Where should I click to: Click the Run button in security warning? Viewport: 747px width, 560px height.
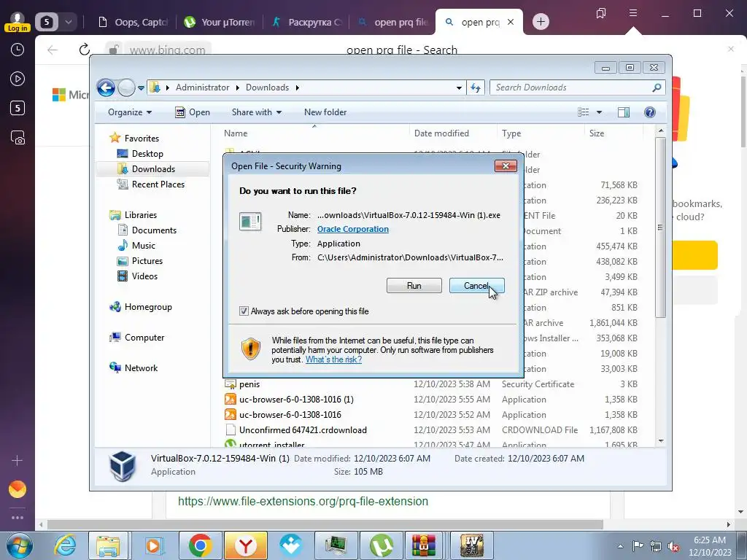click(414, 286)
